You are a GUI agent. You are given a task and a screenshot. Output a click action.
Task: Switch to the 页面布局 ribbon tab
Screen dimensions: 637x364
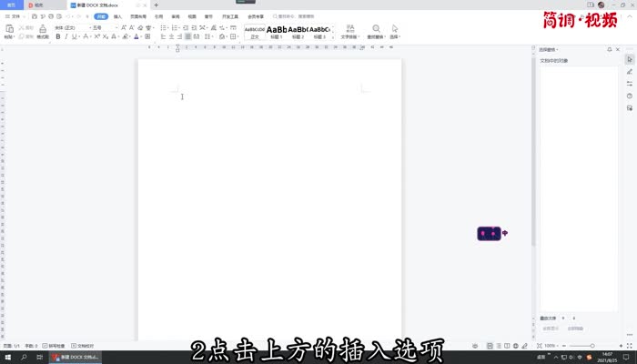pyautogui.click(x=137, y=16)
